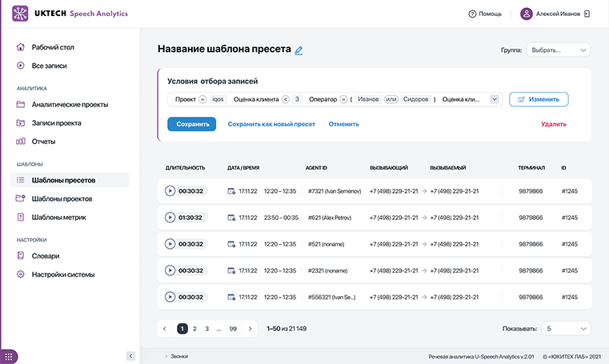The height and width of the screenshot is (364, 609).
Task: Expand the filter conditions chevron
Action: (x=495, y=99)
